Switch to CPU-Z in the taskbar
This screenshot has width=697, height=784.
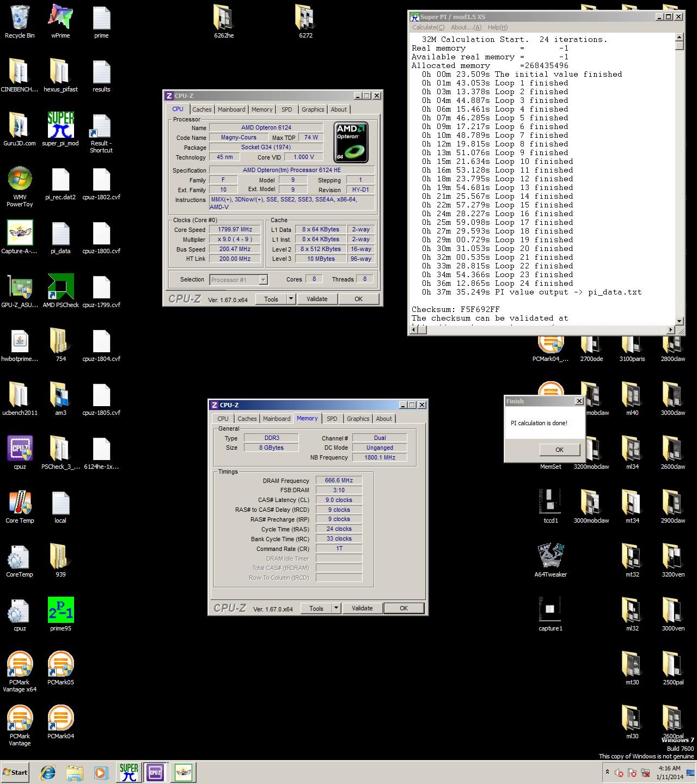pos(155,772)
